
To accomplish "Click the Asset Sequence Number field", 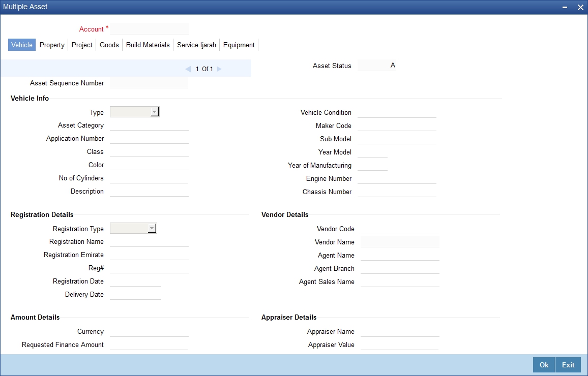I will coord(149,83).
